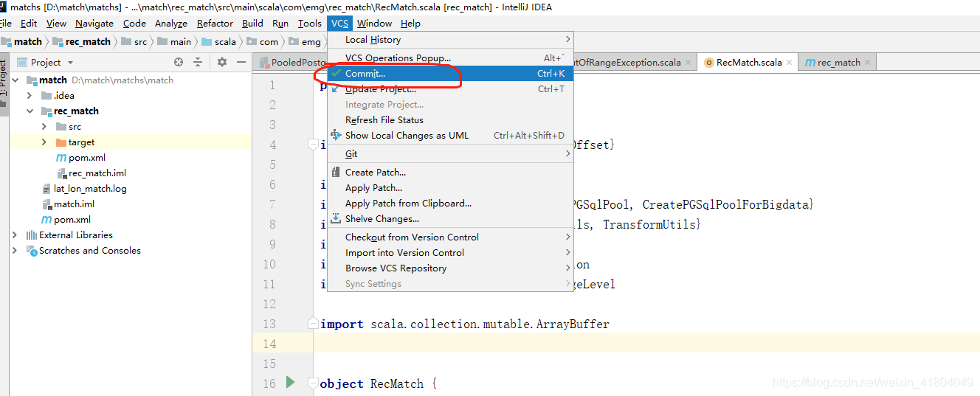Screen dimensions: 980x396
Task: Select VCS Operations Popup... entry
Action: tap(450, 58)
